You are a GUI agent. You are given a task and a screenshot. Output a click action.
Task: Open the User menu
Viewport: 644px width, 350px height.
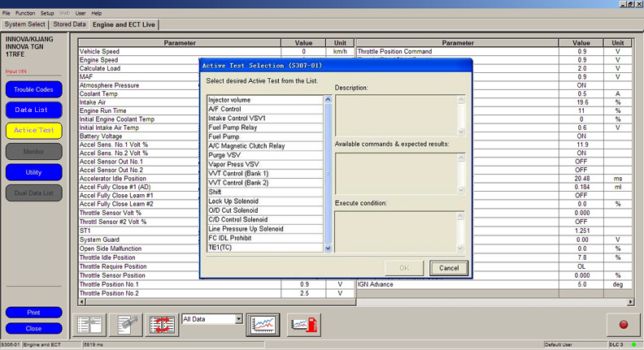point(80,13)
